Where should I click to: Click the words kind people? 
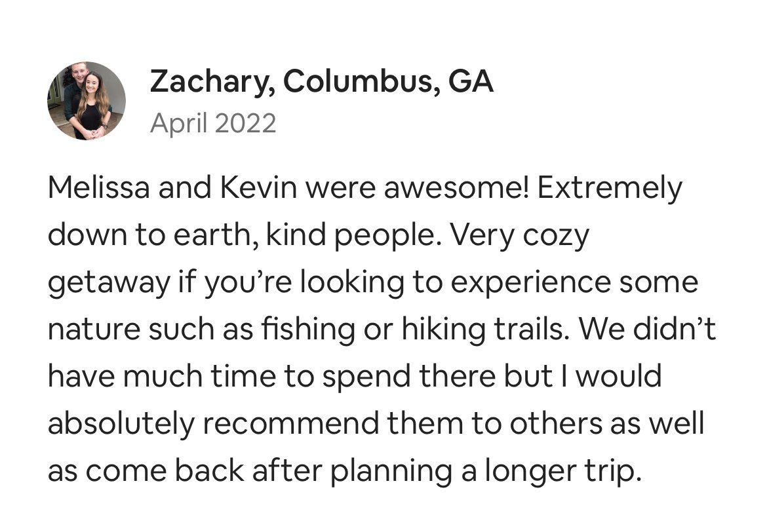coord(350,236)
